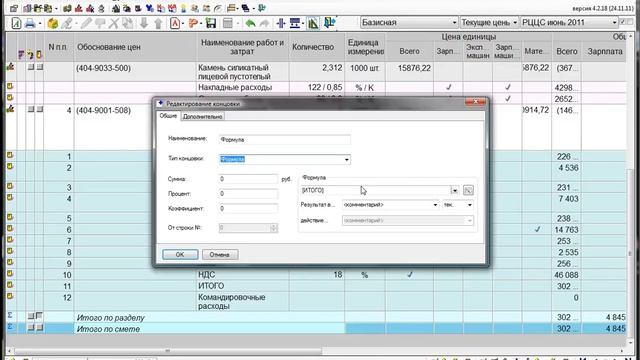Click the green undo arrow

[250, 23]
